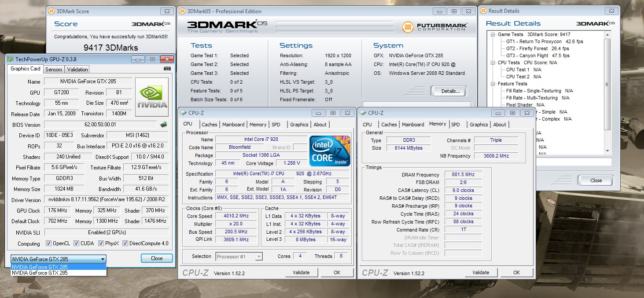Click the CPU tab in the CPU-Z Memory window

(x=368, y=125)
